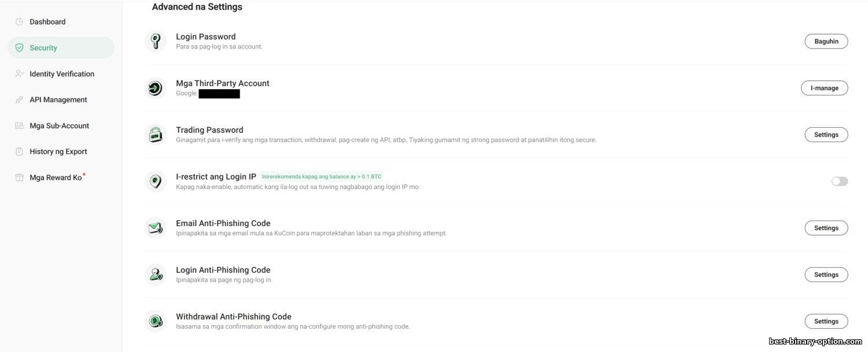This screenshot has height=352, width=868.
Task: Click the Dashboard pie chart icon
Action: (19, 22)
